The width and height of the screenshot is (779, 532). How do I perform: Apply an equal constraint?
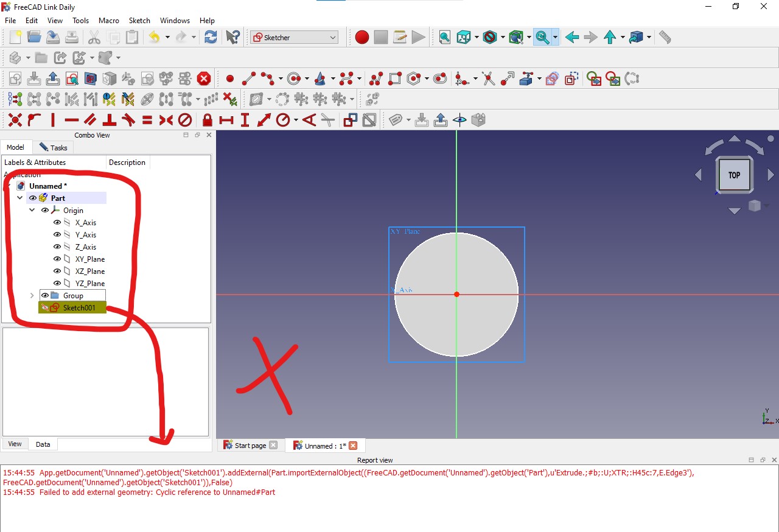click(x=147, y=120)
